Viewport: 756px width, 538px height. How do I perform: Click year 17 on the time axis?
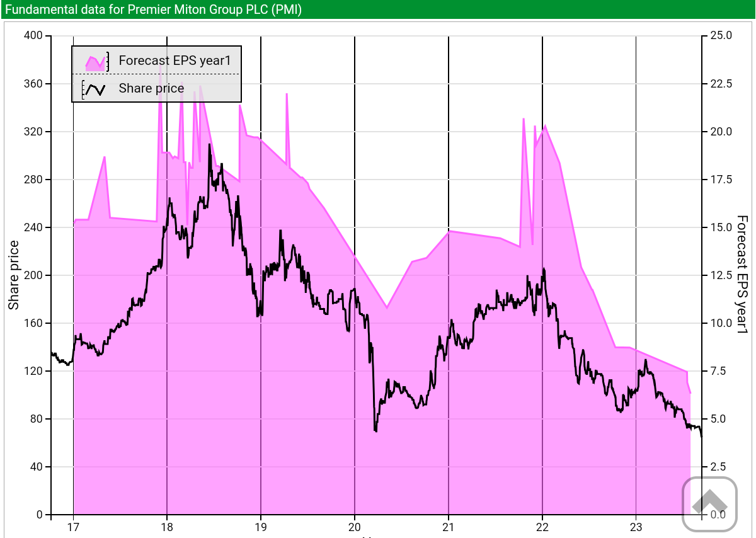click(73, 527)
